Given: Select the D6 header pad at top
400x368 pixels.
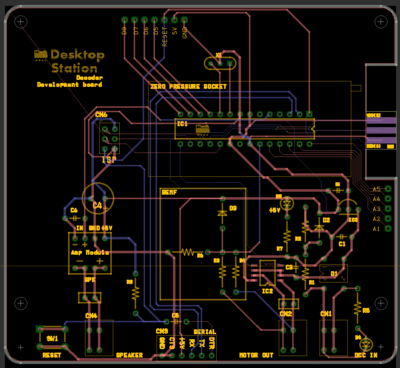Looking at the screenshot, I should coord(144,20).
